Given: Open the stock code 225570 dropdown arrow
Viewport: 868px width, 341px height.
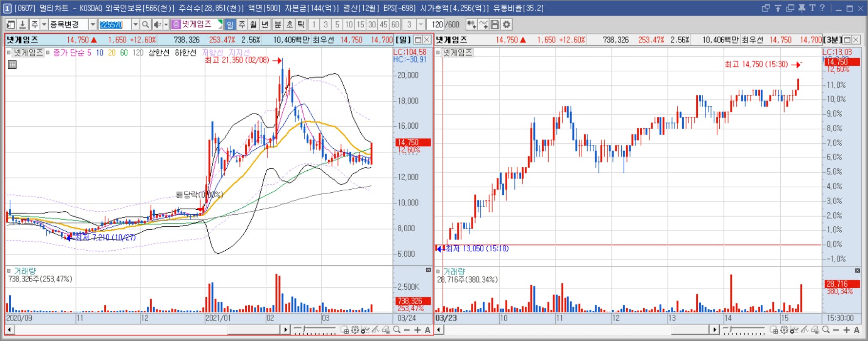Looking at the screenshot, I should (x=136, y=24).
